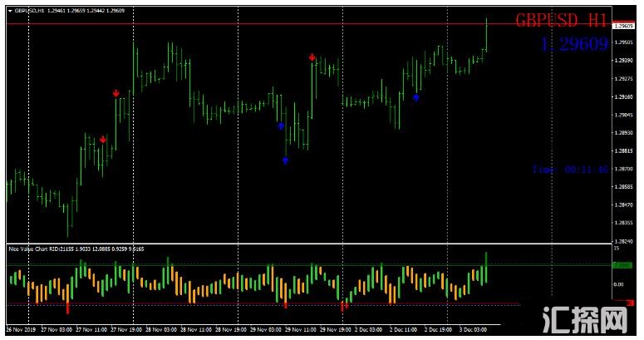Image resolution: width=644 pixels, height=340 pixels.
Task: Click the rightmost red down arrow signal
Action: click(312, 57)
